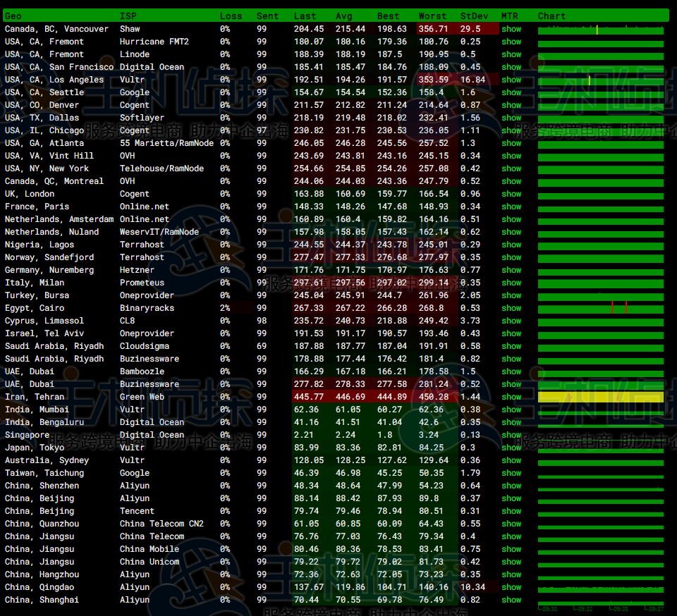677x616 pixels.
Task: Select last value 445.77 for Iran Tehran
Action: point(309,397)
